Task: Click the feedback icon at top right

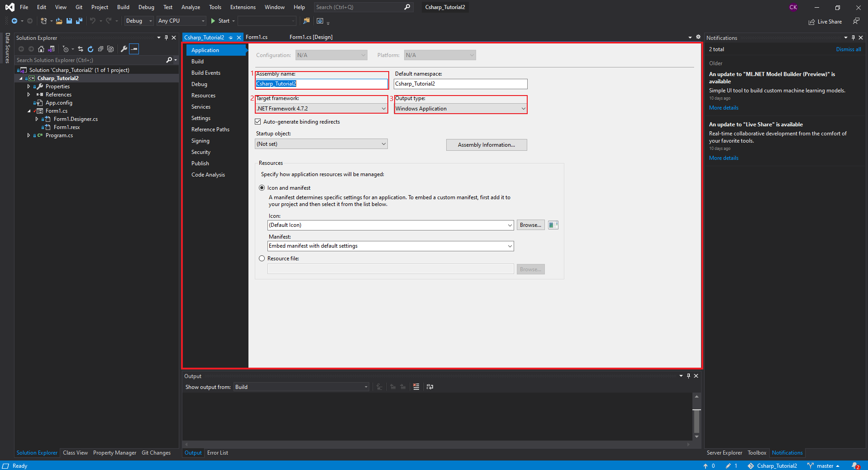Action: (856, 21)
